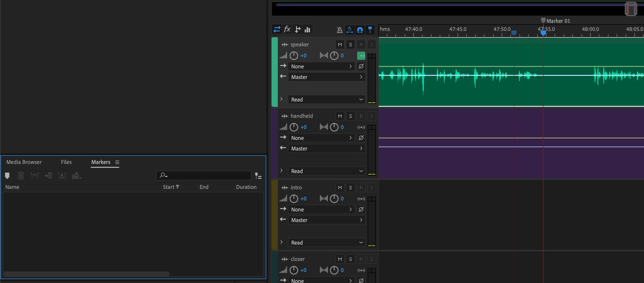Viewport: 644px width, 283px height.
Task: Click the EQ bars view icon
Action: tap(308, 30)
